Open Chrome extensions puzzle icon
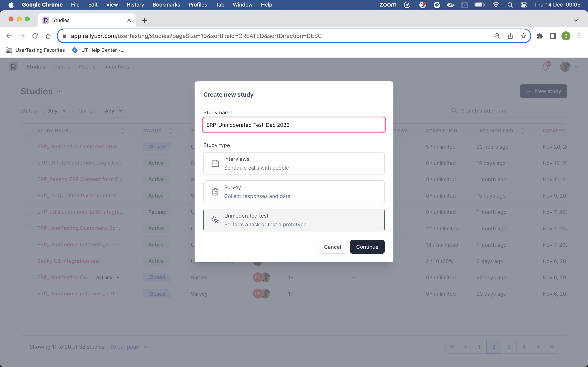588x367 pixels. [540, 36]
